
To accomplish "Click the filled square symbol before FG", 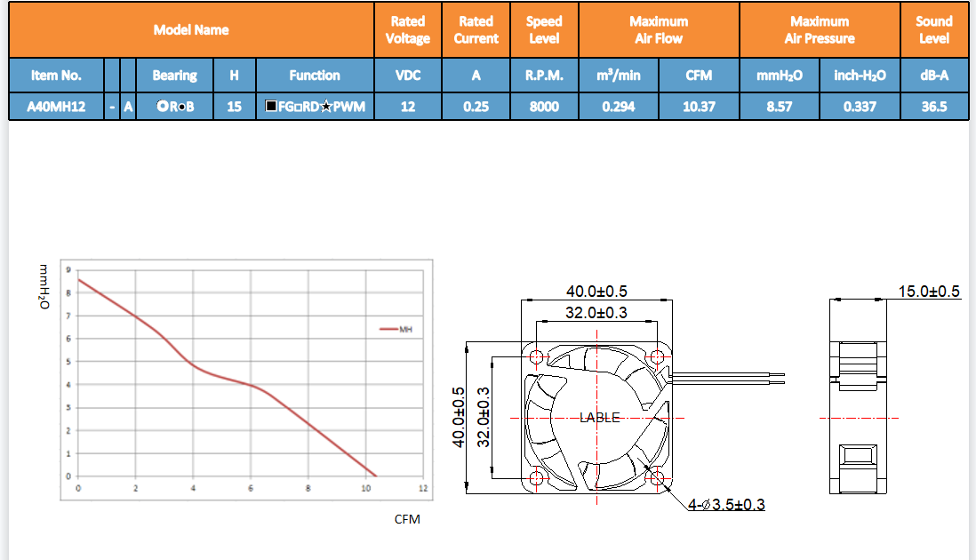I will [271, 107].
